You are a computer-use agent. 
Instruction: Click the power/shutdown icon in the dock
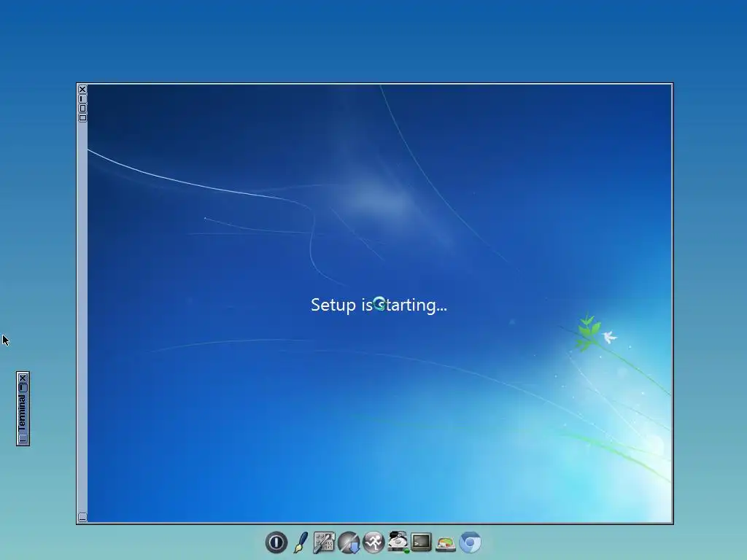[x=276, y=542]
